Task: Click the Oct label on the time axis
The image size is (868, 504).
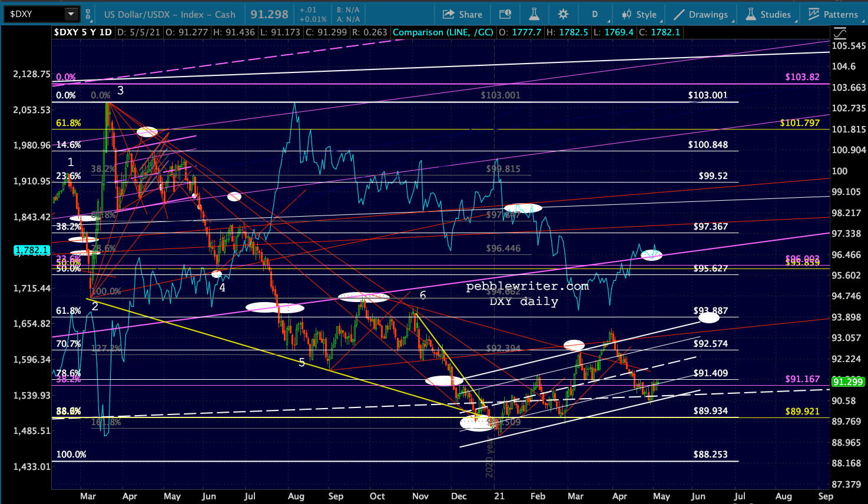Action: click(377, 496)
